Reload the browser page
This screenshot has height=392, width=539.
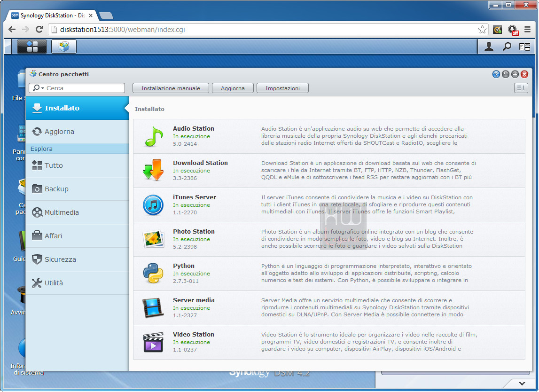(39, 30)
